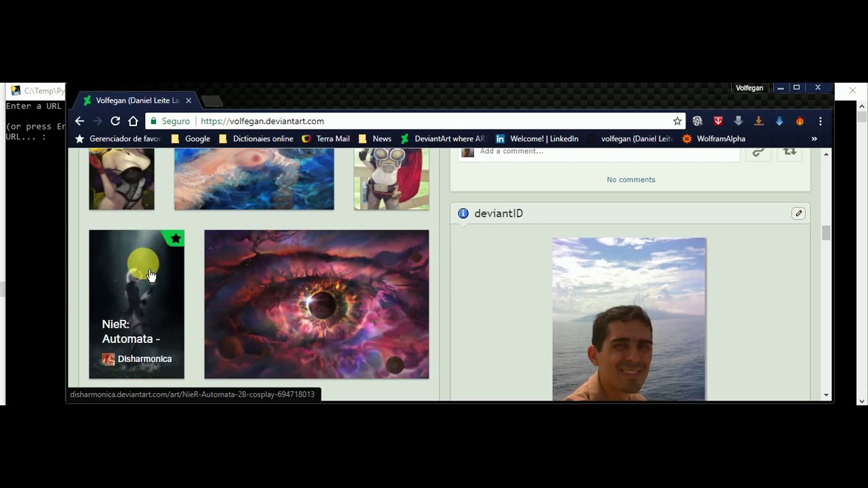Open the Chrome three-dot menu
This screenshot has width=868, height=488.
click(x=820, y=121)
